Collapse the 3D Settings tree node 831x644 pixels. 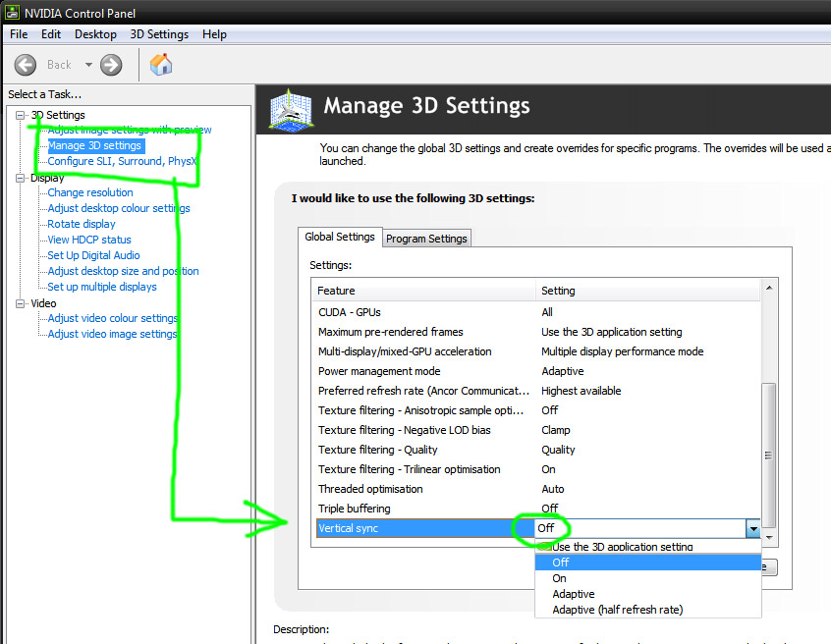tap(21, 115)
